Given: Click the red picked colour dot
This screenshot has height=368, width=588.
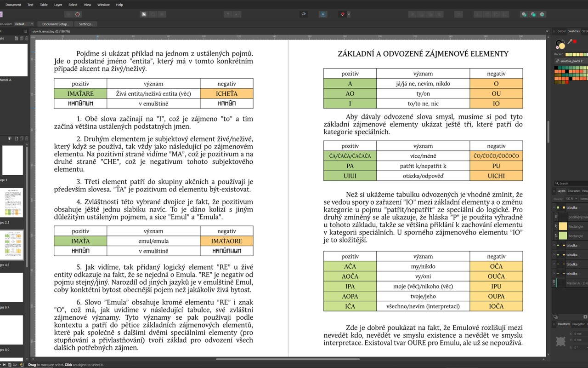Looking at the screenshot, I should pos(575,42).
